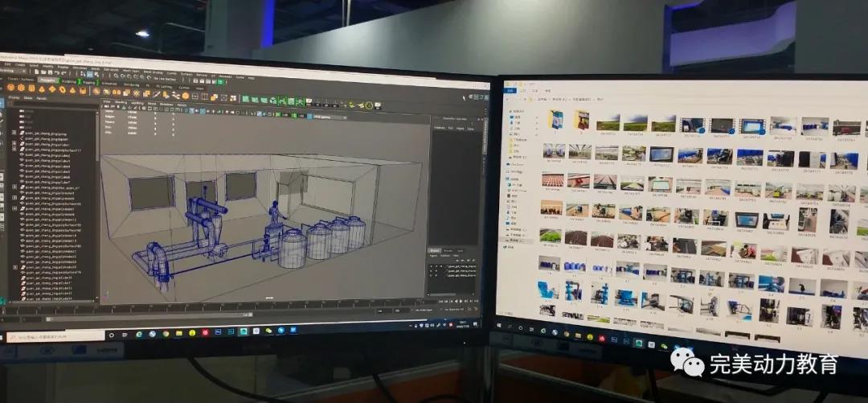Create a polygon cylinder from Maya shelf
Screen dimensions: 868x403
point(31,88)
